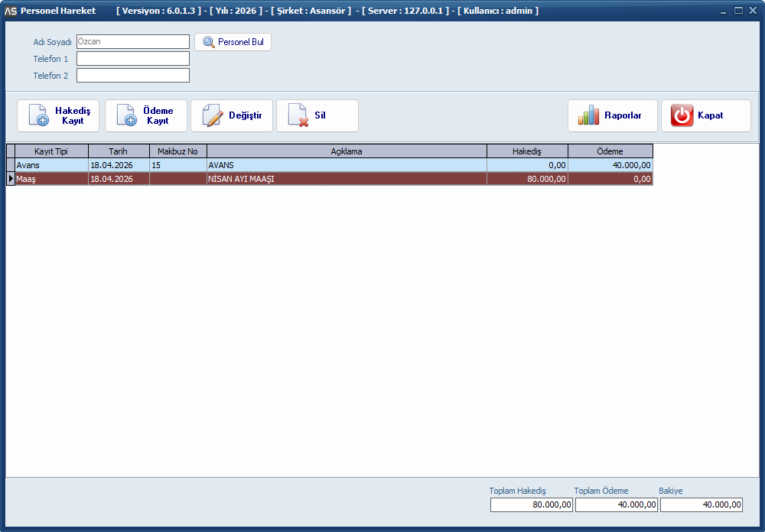Sort by Kayıt Tipi column header
The height and width of the screenshot is (532, 765).
tap(51, 151)
